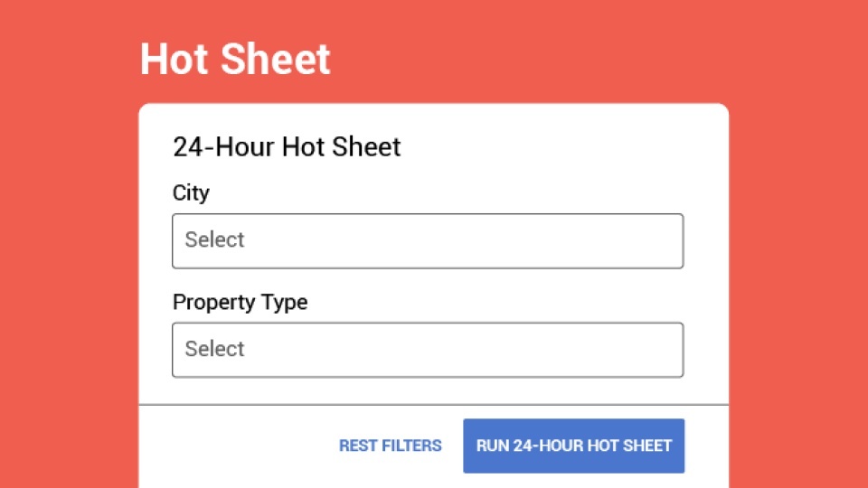Click the Hot Sheet page title
868x488 pixels.
click(235, 60)
